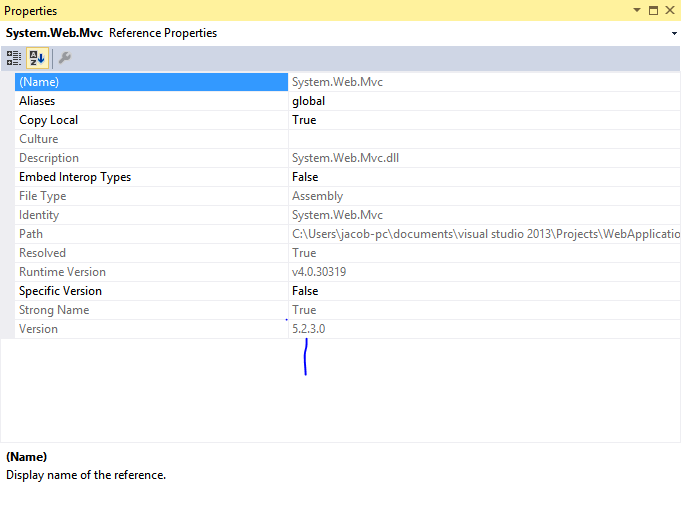Switch to Categorized view in Properties toolbar
The height and width of the screenshot is (505, 681).
[13, 58]
